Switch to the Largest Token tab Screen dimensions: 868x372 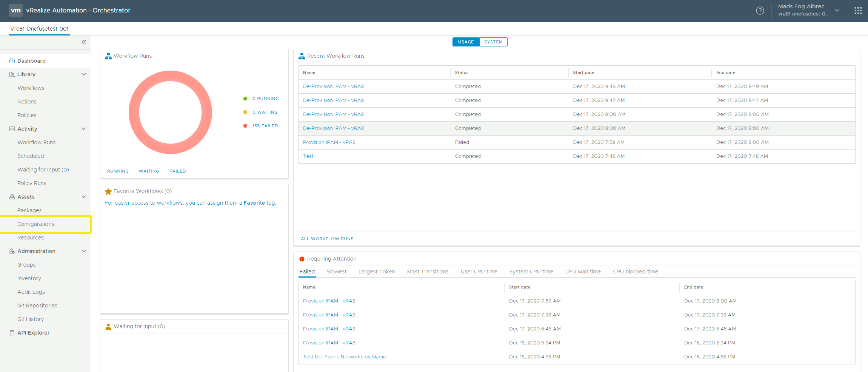pyautogui.click(x=377, y=272)
